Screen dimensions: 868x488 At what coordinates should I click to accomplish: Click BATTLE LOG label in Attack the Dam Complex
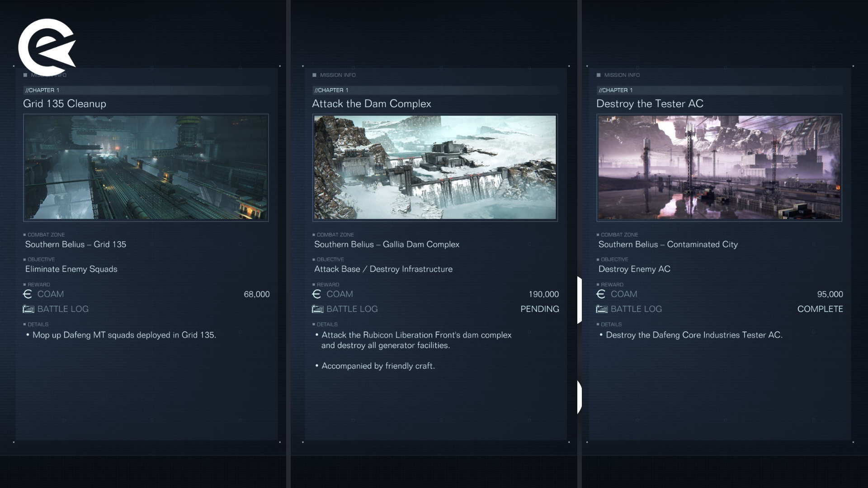(x=352, y=309)
